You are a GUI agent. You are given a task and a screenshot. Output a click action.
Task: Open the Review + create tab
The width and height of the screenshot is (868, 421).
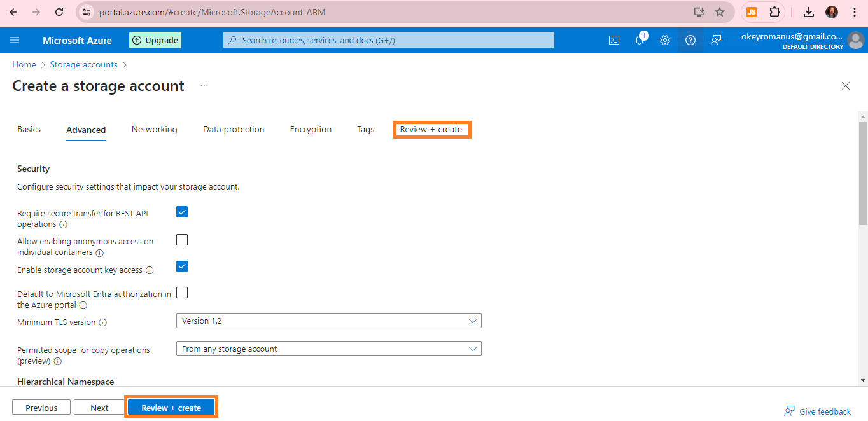431,129
